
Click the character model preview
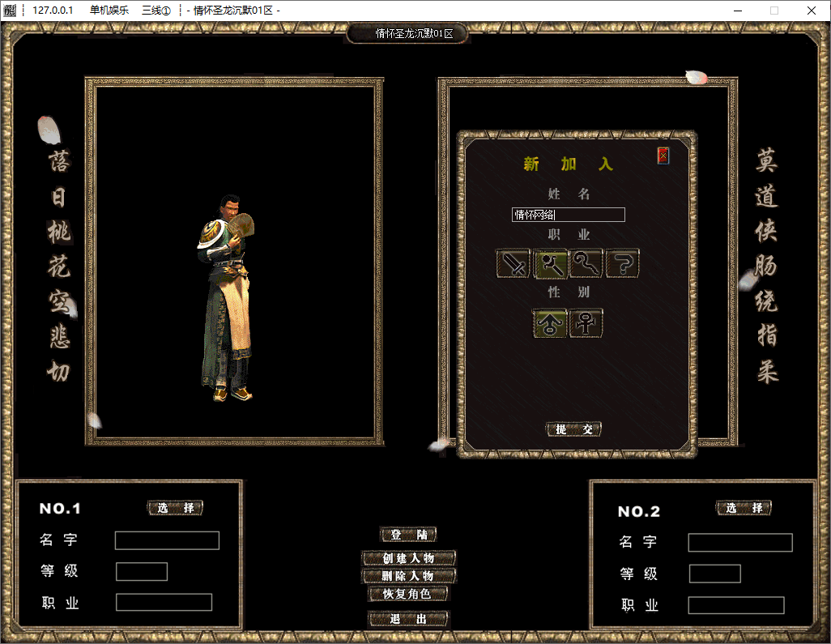227,298
